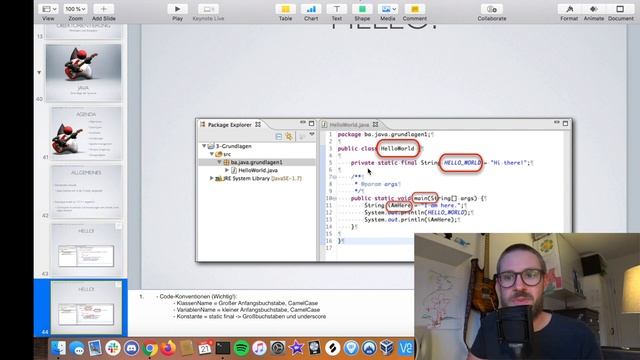The height and width of the screenshot is (360, 640).
Task: Select ba.java.grundlagen1 package row
Action: (257, 162)
